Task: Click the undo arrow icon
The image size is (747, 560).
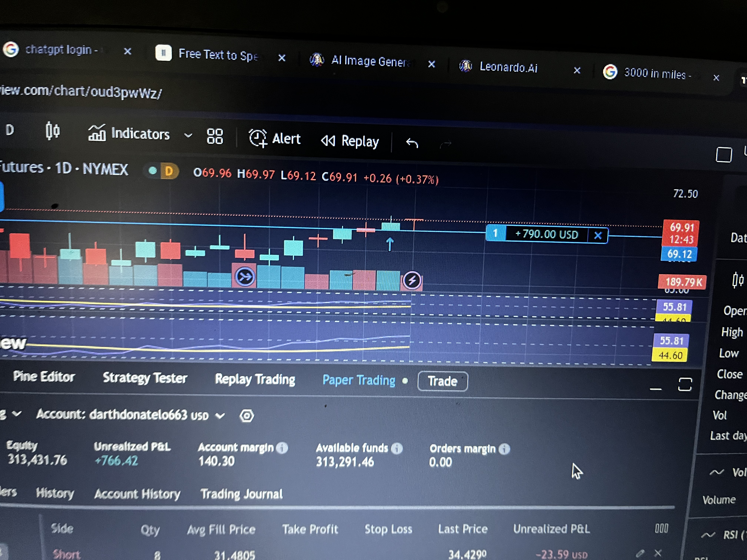Action: point(412,143)
